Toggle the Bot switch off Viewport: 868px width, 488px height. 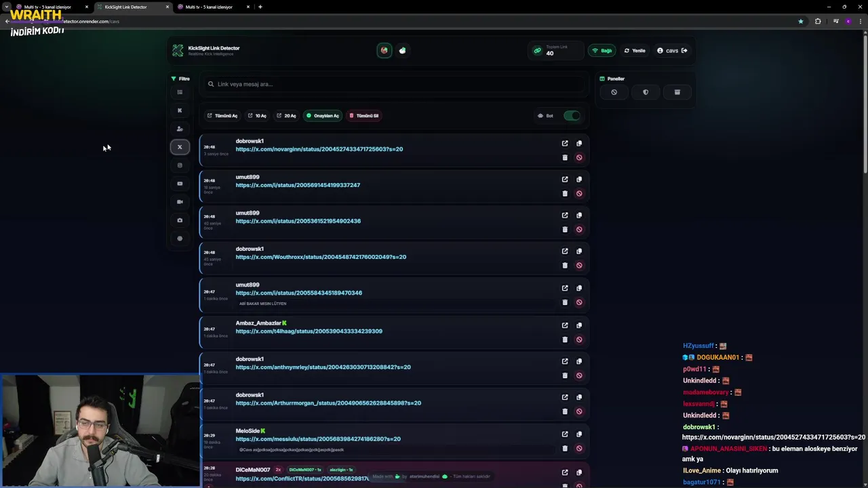572,116
